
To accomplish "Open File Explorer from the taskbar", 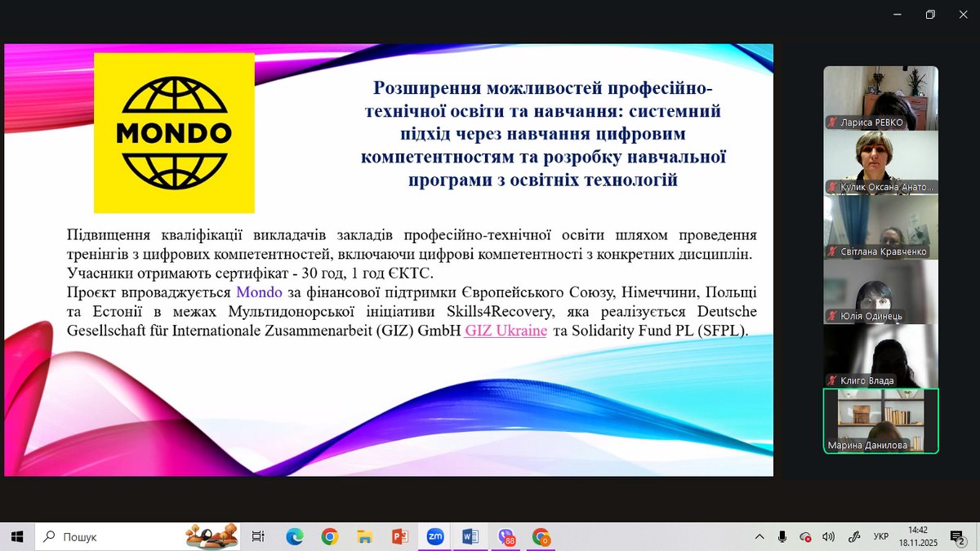I will click(365, 536).
